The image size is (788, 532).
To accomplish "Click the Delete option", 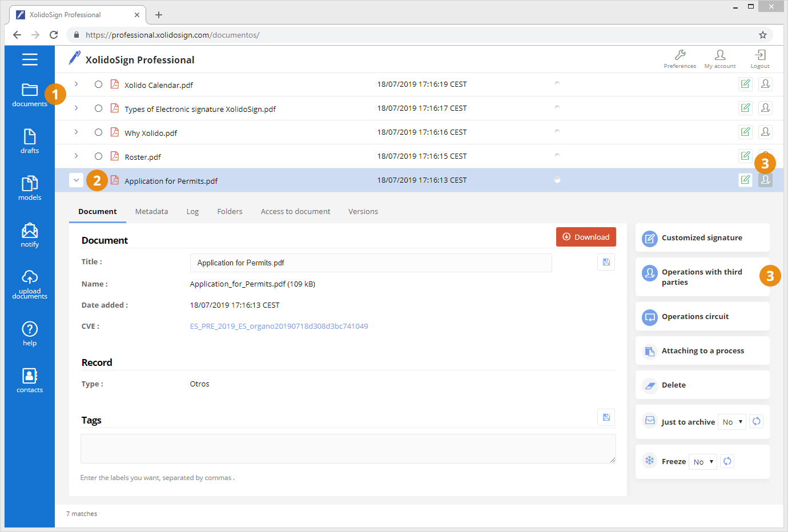I will (702, 385).
